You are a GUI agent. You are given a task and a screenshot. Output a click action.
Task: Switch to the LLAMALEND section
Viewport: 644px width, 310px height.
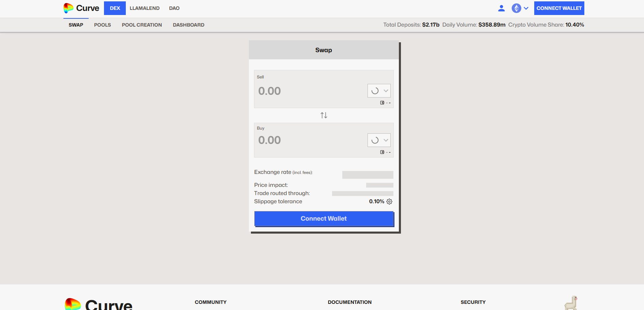coord(145,8)
